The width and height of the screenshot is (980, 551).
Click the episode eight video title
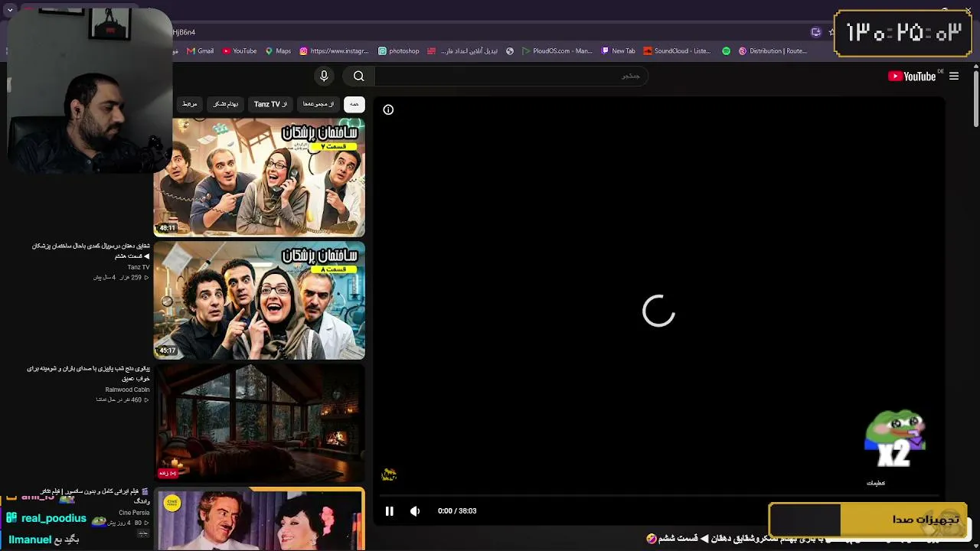pos(90,251)
